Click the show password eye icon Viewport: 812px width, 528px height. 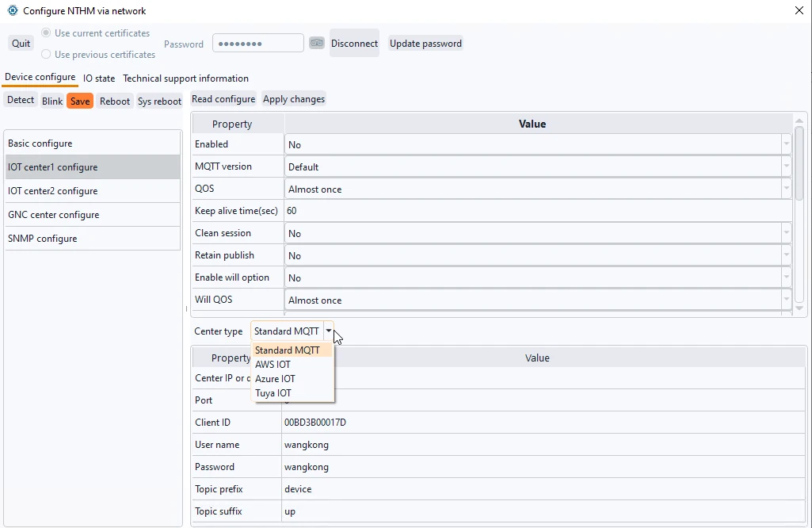tap(316, 43)
